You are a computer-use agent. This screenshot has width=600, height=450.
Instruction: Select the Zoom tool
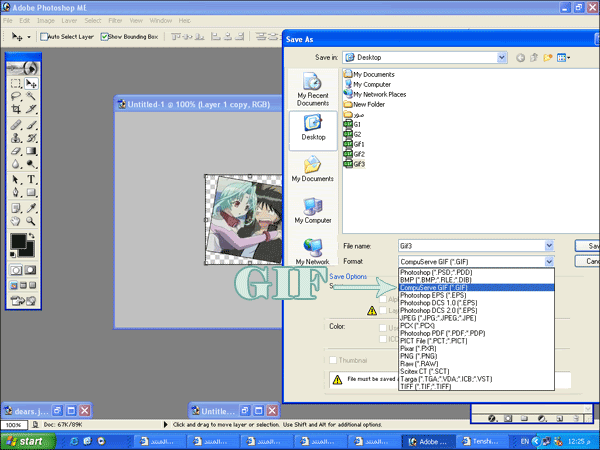(31, 221)
